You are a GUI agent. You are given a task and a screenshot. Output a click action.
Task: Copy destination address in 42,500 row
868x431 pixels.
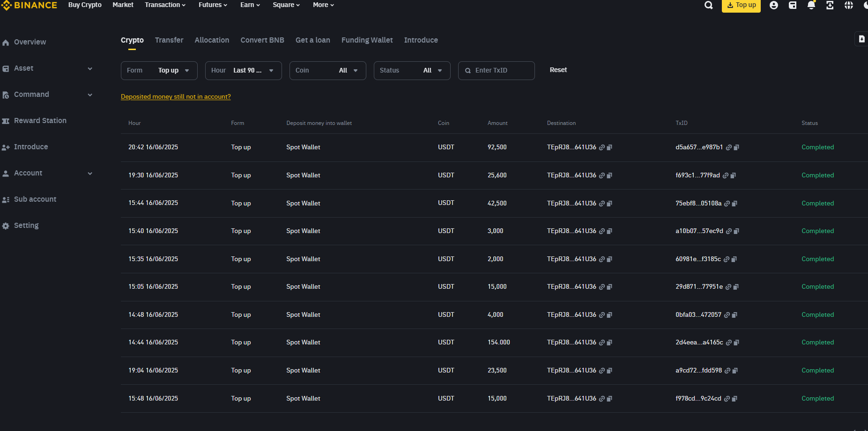coord(609,204)
